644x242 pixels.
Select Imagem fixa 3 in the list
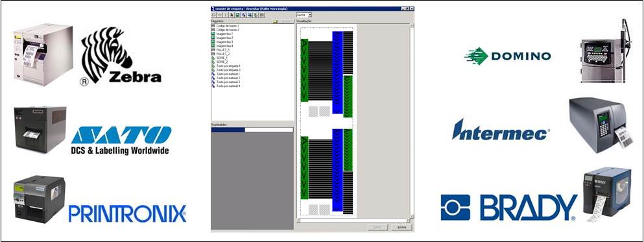(224, 42)
